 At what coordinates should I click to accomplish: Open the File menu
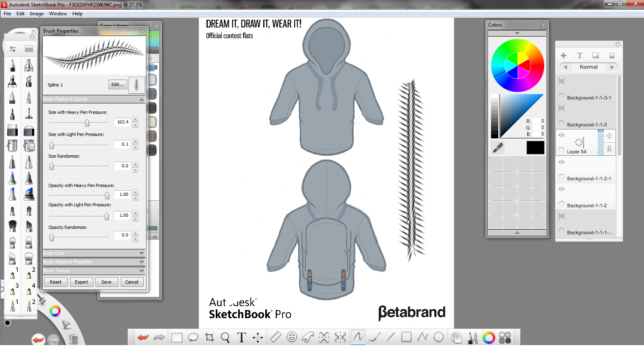7,14
